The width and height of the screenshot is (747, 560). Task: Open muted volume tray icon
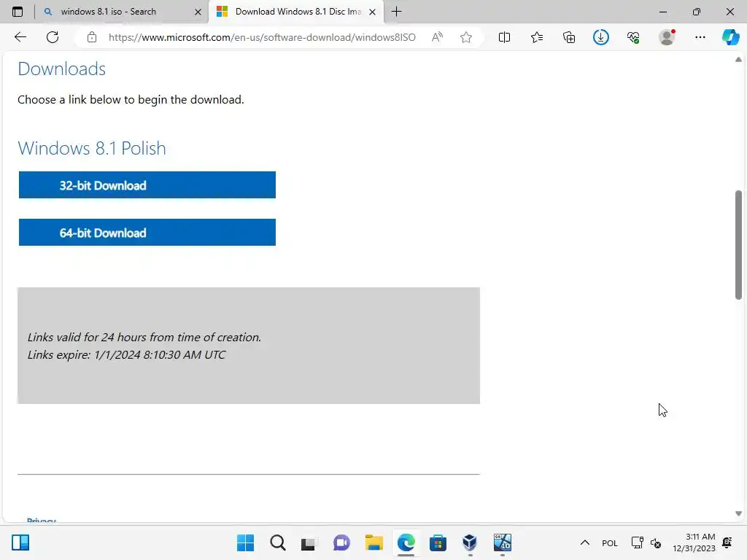tap(656, 542)
